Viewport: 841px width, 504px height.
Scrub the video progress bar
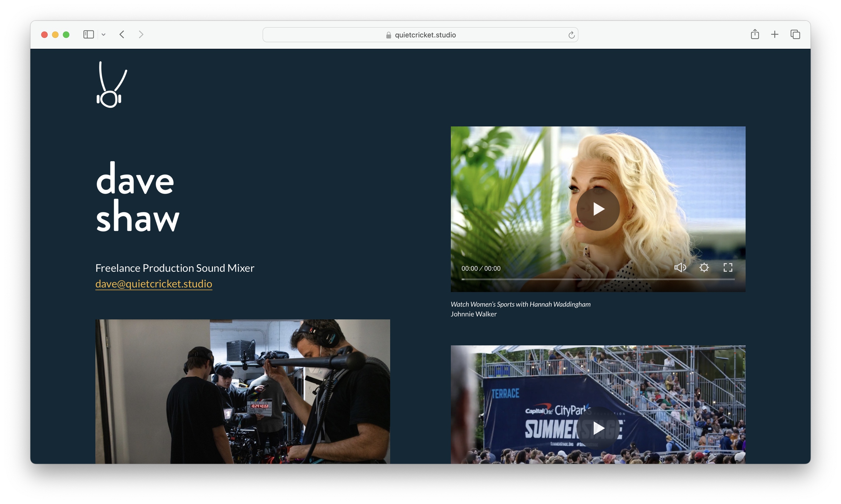pos(598,279)
